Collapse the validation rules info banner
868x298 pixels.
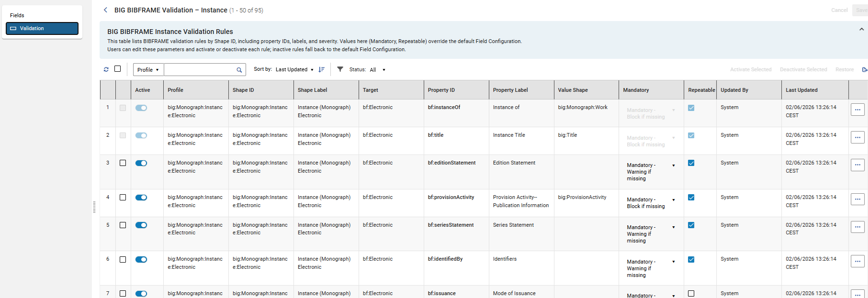[861, 29]
